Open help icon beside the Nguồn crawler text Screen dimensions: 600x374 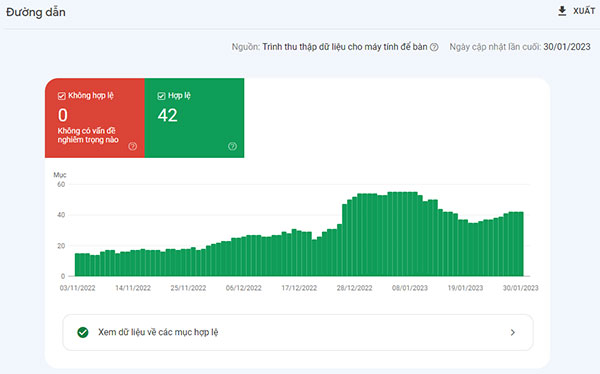[x=434, y=47]
